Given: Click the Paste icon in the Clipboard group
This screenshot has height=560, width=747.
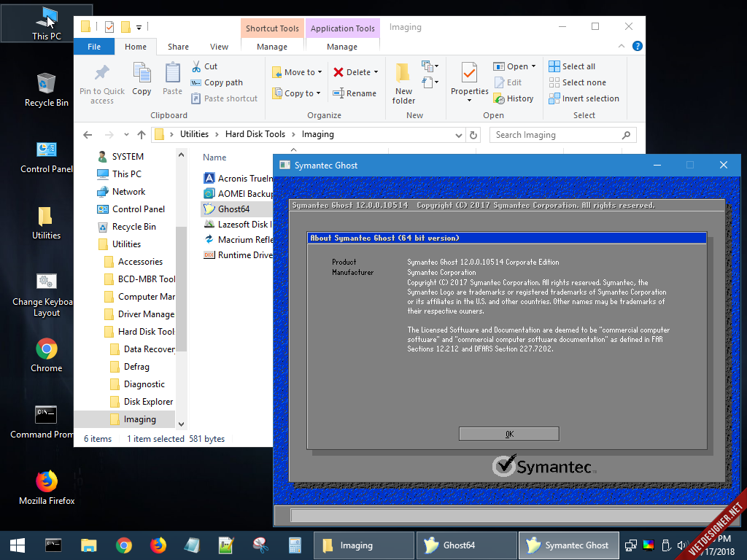Looking at the screenshot, I should tap(172, 71).
